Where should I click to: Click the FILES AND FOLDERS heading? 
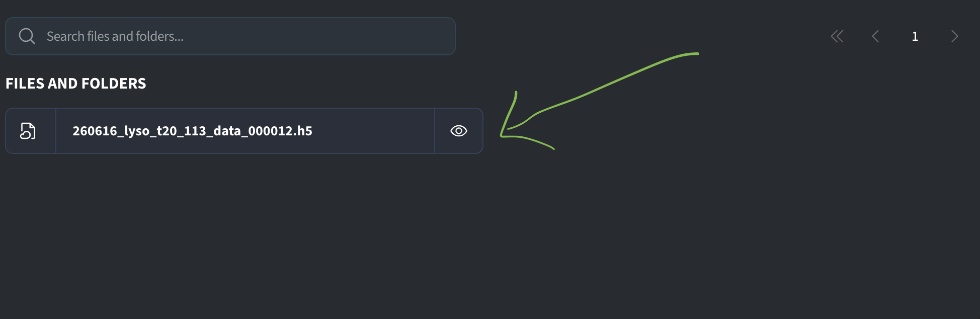coord(76,84)
